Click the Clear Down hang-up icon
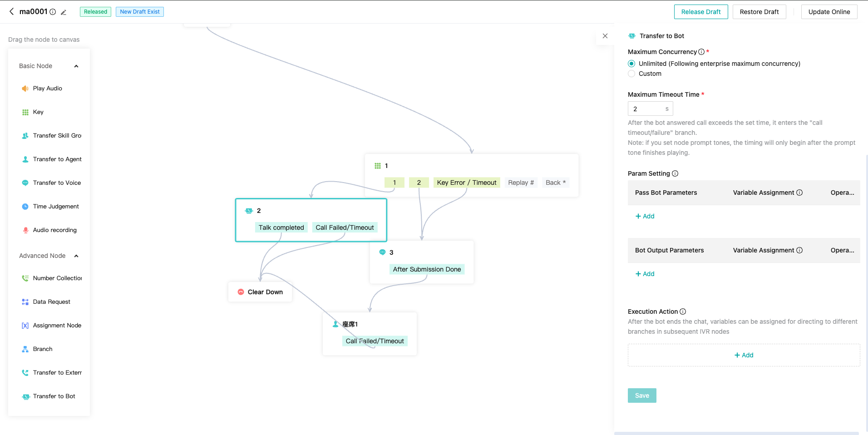The image size is (868, 435). coord(241,292)
